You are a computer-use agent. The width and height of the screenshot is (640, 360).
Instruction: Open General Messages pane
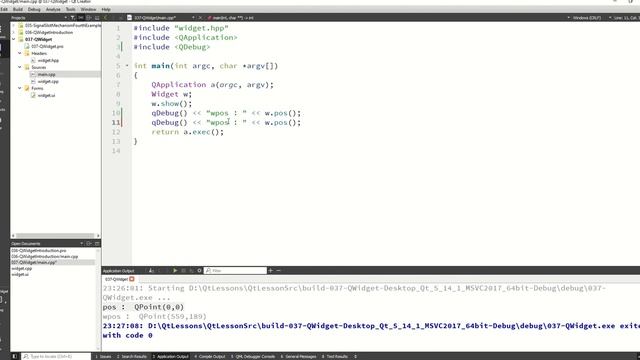click(x=298, y=356)
